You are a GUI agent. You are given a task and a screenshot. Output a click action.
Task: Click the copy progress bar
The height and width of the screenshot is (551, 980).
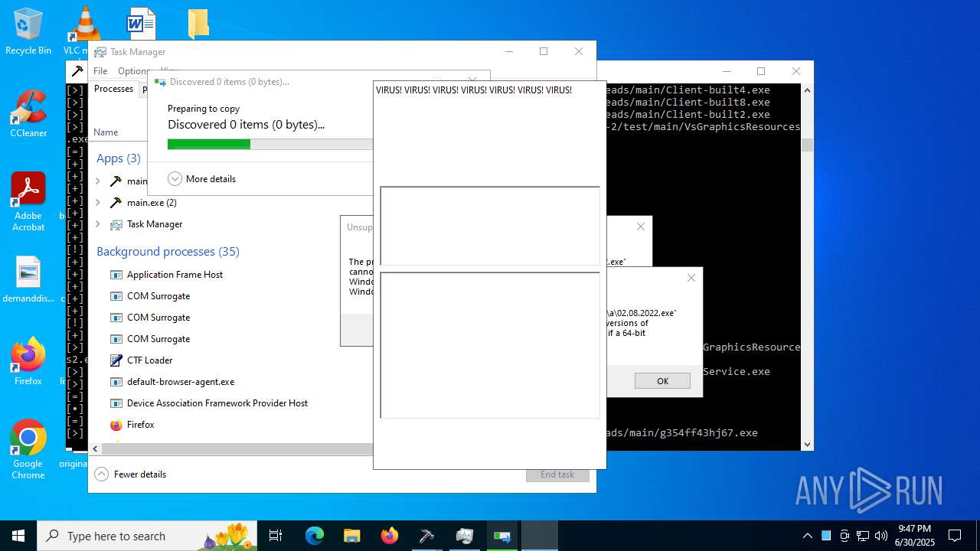[270, 144]
